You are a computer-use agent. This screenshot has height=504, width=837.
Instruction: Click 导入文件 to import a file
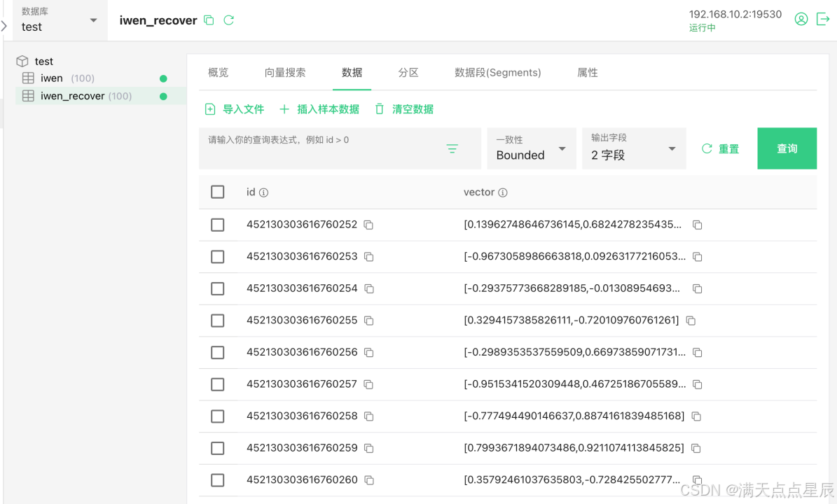point(235,109)
